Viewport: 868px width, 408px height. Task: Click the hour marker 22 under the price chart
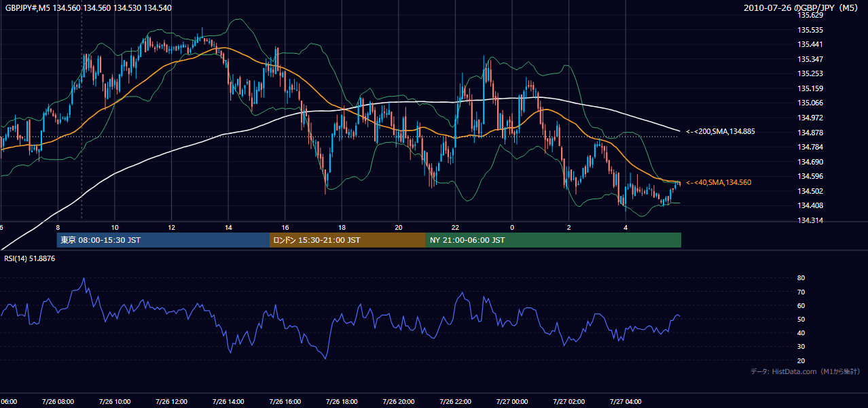tap(456, 228)
